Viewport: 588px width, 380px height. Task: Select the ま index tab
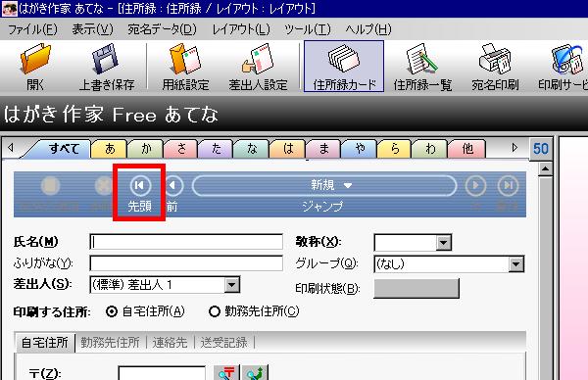[323, 149]
